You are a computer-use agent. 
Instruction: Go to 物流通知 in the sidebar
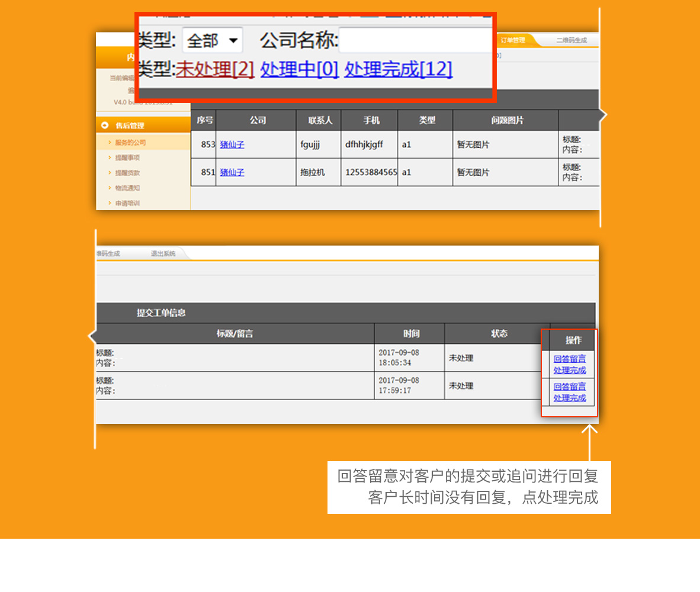(127, 188)
